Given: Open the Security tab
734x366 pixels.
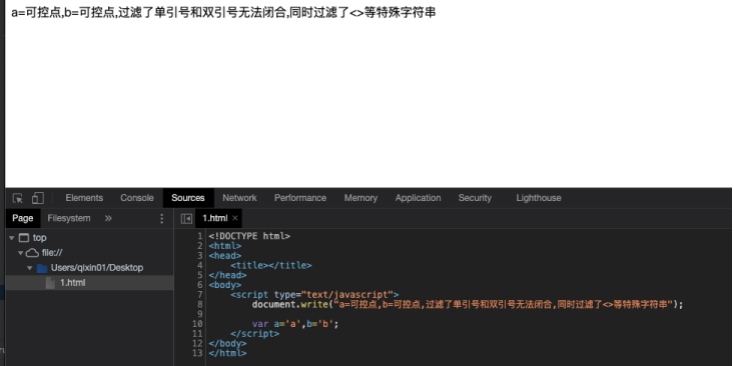Looking at the screenshot, I should click(x=475, y=198).
